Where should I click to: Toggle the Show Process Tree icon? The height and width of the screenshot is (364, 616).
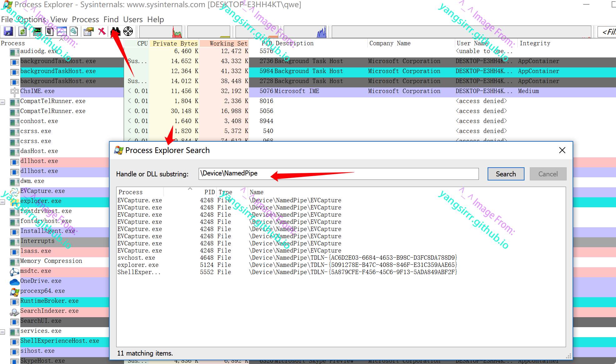pyautogui.click(x=49, y=31)
